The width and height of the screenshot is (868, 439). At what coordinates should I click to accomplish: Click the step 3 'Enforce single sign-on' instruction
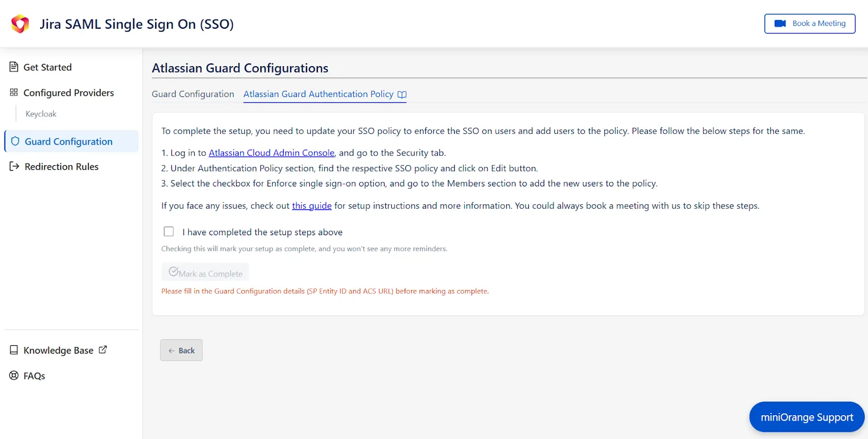pos(410,183)
